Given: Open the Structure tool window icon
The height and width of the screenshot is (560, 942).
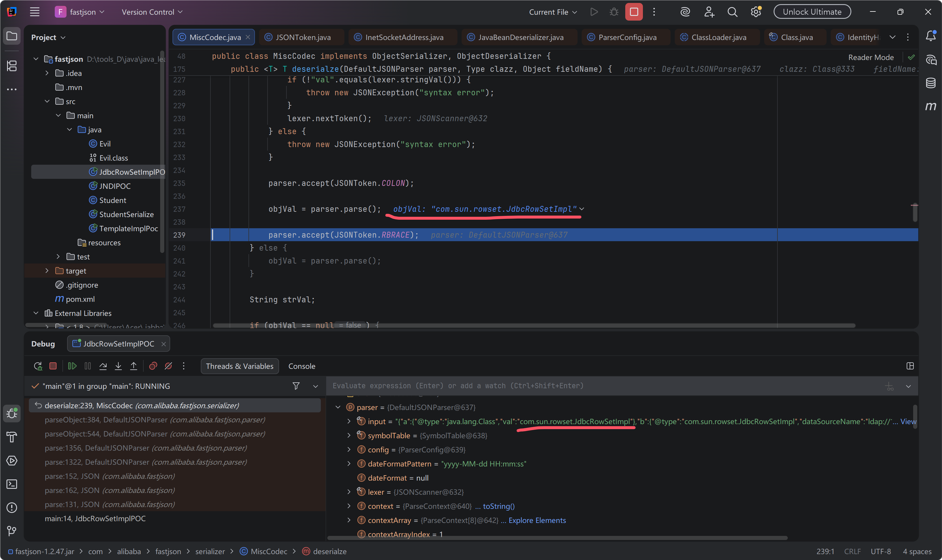Looking at the screenshot, I should click(12, 66).
